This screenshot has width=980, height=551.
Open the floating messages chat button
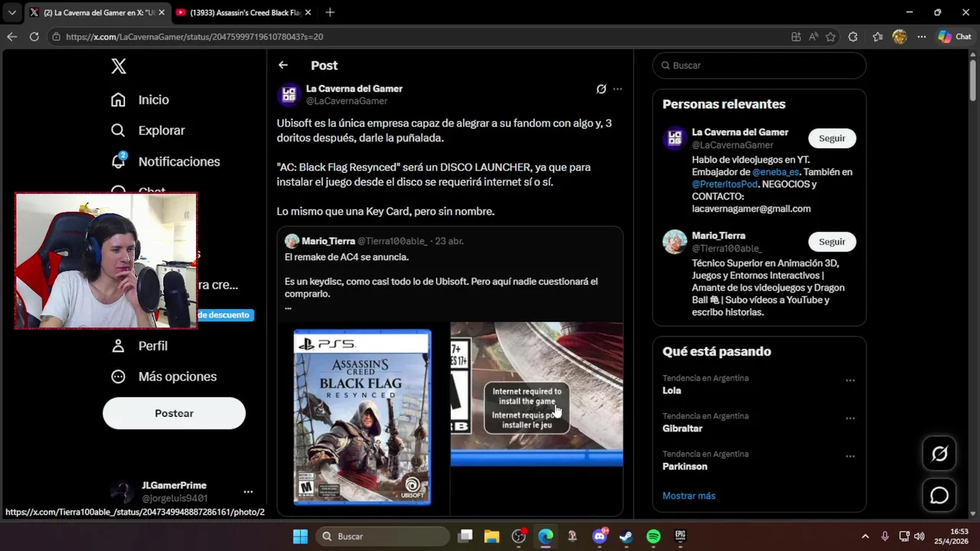[939, 495]
